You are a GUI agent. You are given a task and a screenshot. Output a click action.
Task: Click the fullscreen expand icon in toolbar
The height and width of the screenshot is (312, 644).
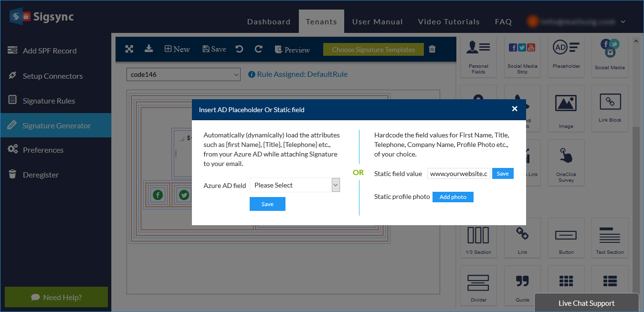(129, 49)
